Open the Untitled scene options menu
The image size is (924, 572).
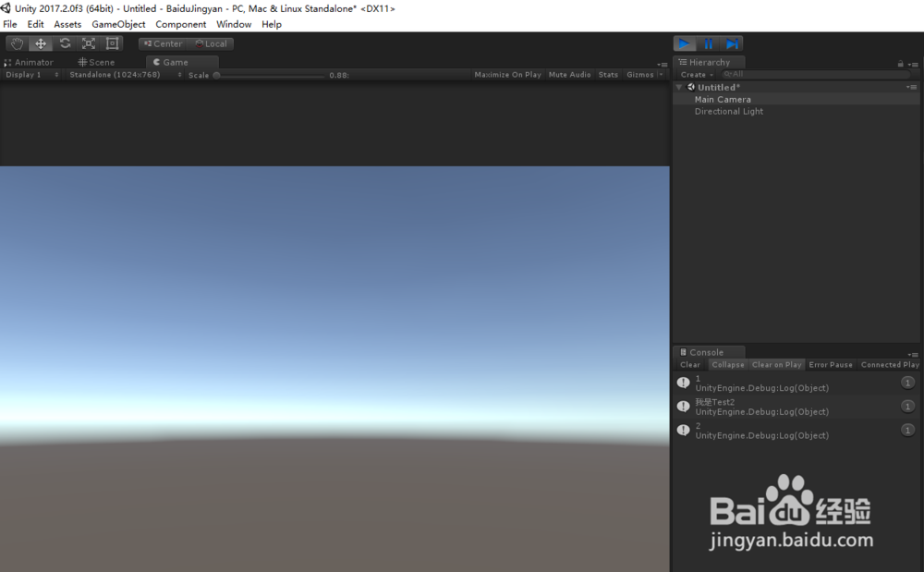coord(912,87)
